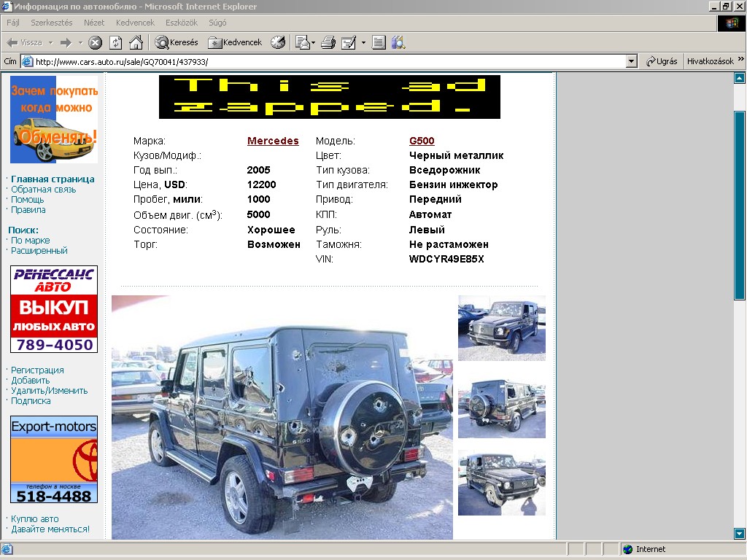Go back with the Vissza button
747x560 pixels.
coord(24,43)
